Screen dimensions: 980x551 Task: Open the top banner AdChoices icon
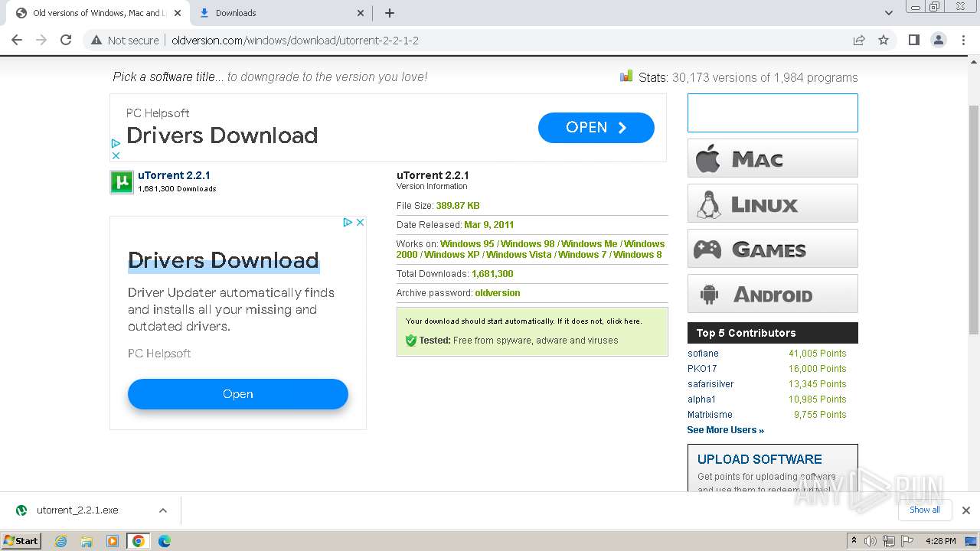coord(116,143)
